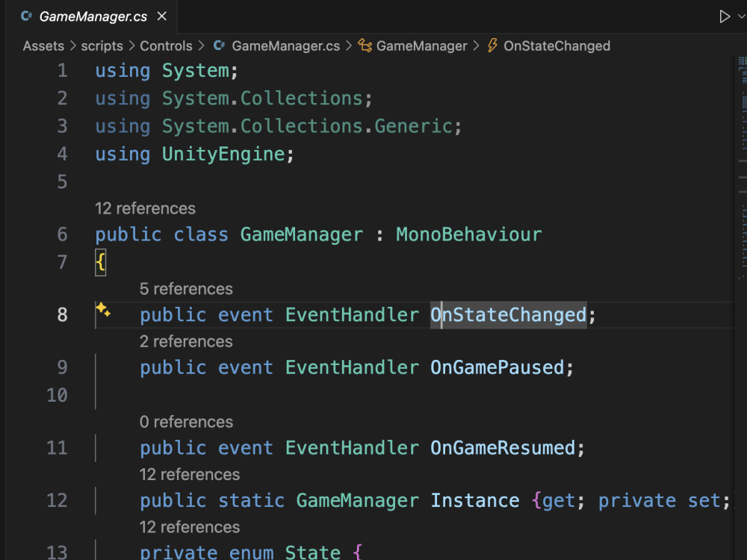
Task: Open the GameManager class breadcrumb
Action: click(421, 46)
